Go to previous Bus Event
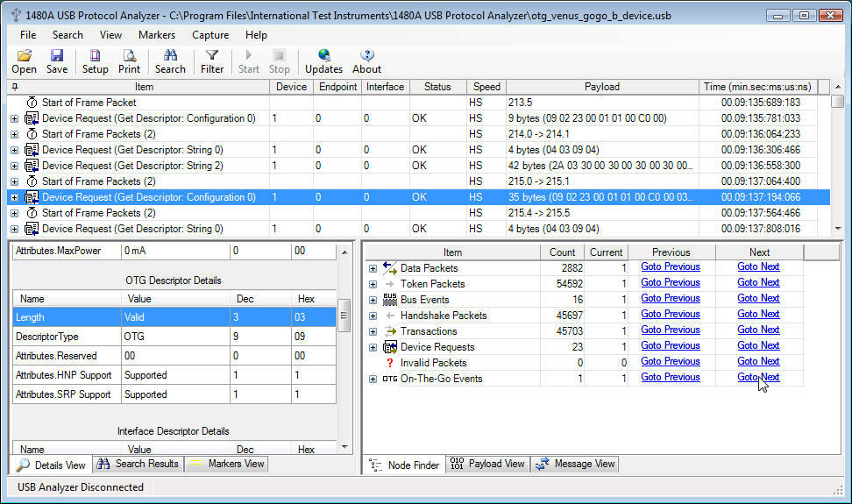 670,298
